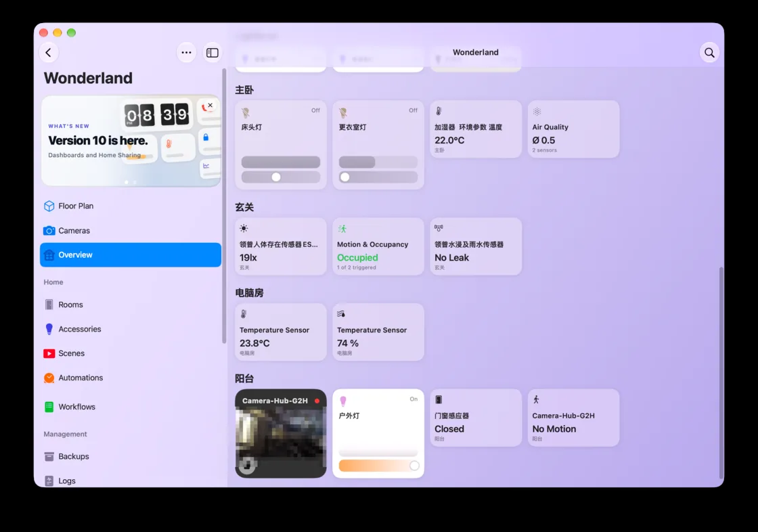Click the 23.8°C thermometer icon
Viewport: 758px width, 532px height.
click(x=244, y=314)
